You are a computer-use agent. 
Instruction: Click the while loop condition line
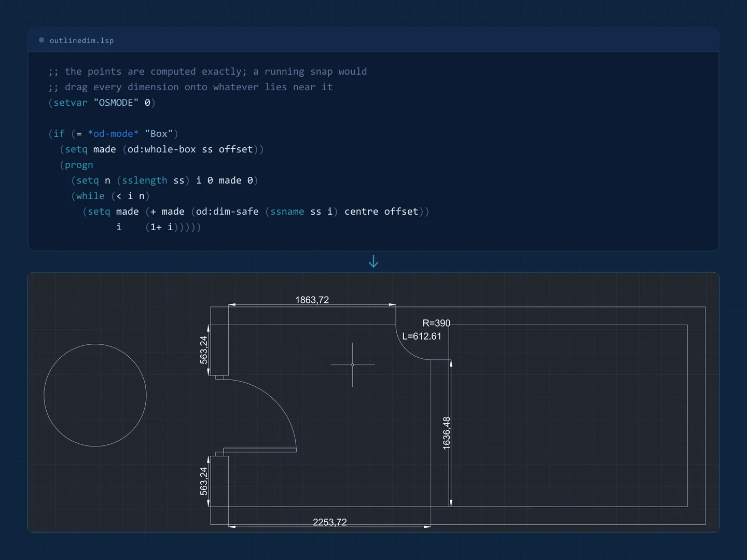(110, 196)
